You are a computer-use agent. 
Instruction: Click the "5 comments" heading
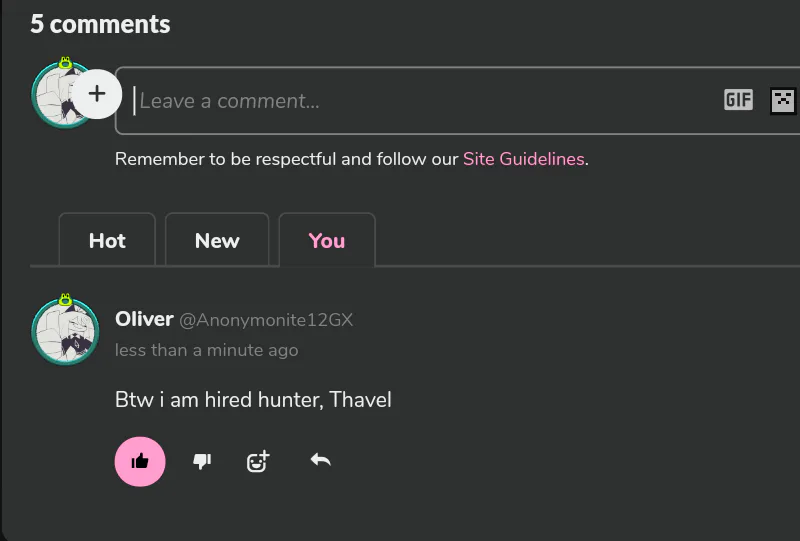pos(100,25)
